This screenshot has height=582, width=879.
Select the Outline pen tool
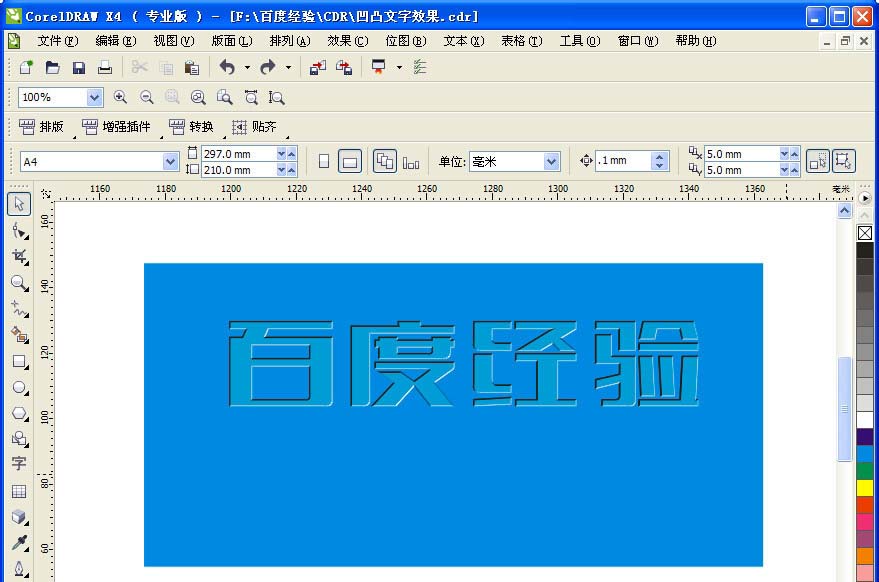[x=19, y=569]
